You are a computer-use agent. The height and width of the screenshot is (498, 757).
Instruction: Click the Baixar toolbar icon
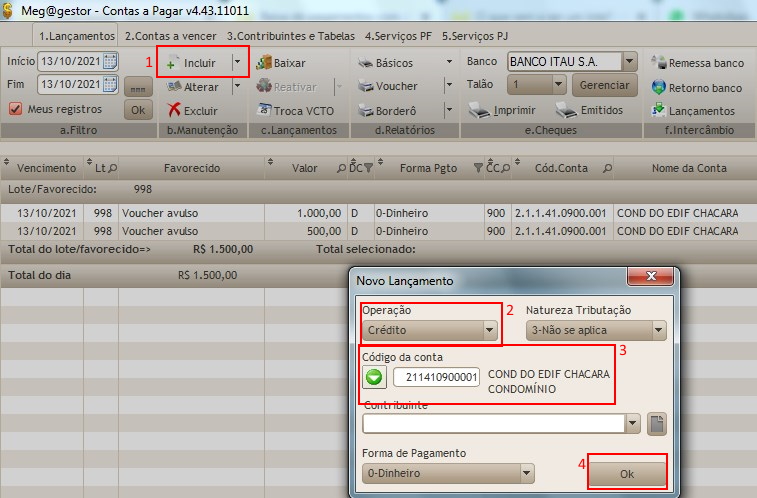coord(264,62)
